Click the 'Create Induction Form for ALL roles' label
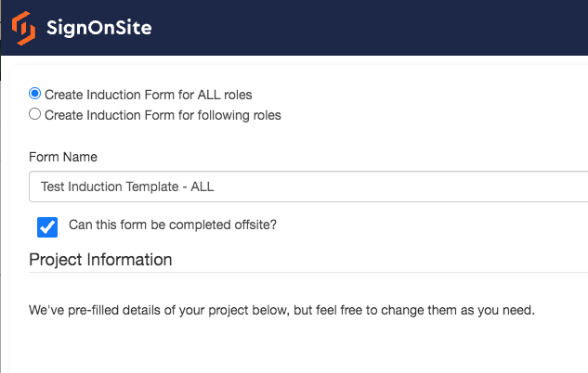 (x=149, y=95)
